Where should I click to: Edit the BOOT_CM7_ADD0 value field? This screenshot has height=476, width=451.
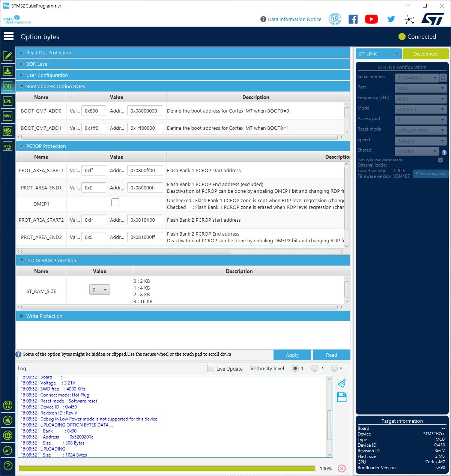93,110
